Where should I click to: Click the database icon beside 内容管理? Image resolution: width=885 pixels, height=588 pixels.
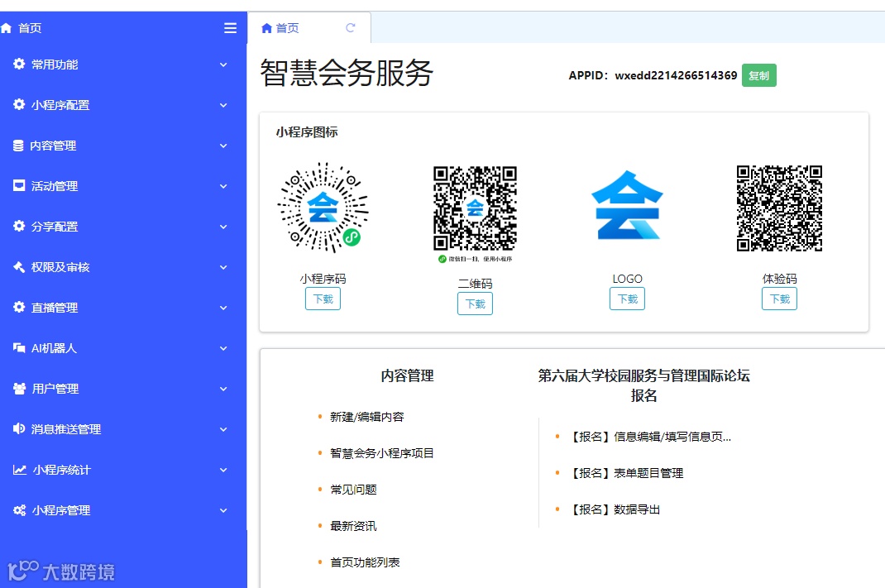[19, 146]
